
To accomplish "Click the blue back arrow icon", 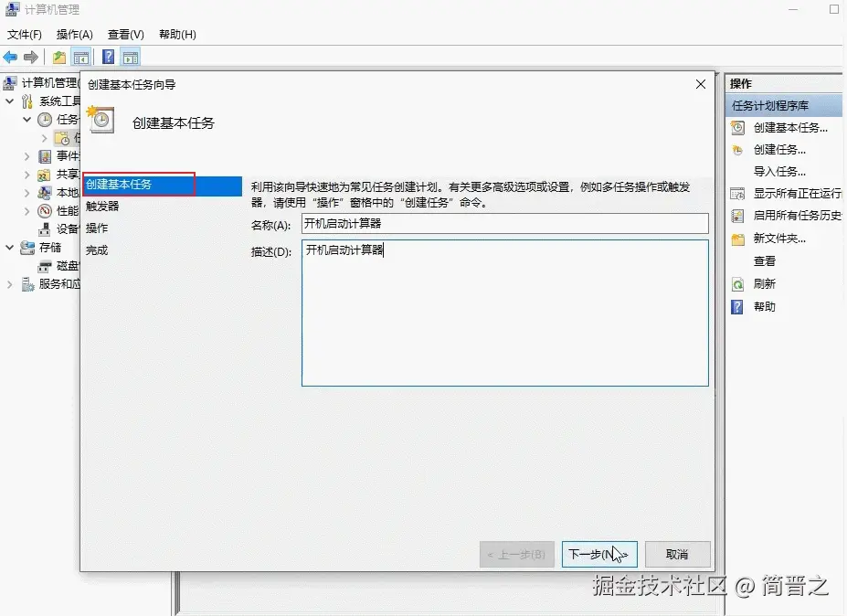I will [12, 56].
